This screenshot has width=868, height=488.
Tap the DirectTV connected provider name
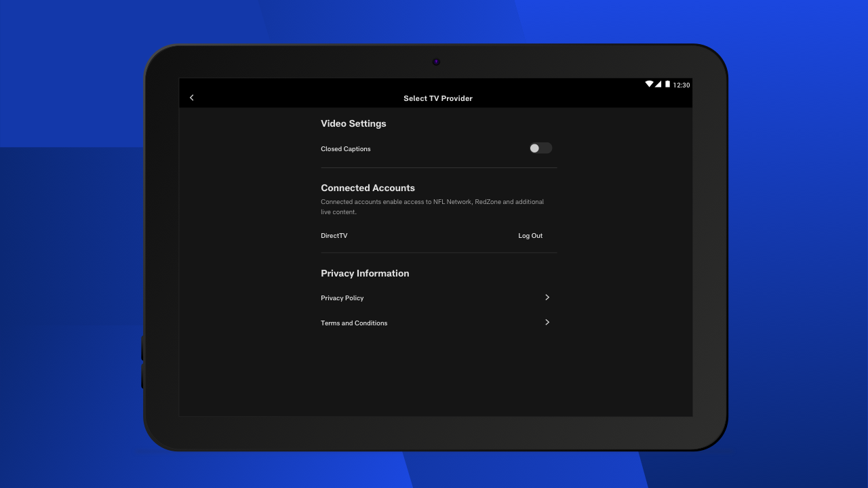point(334,236)
